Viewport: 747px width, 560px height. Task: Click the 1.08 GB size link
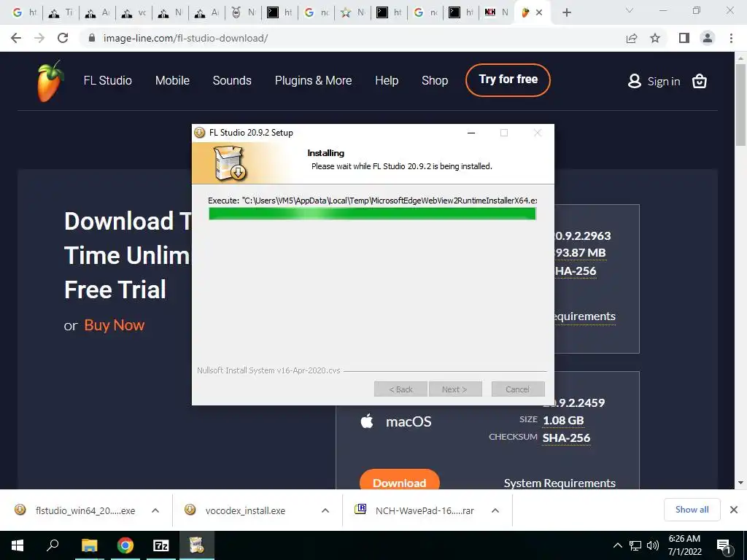pos(563,421)
